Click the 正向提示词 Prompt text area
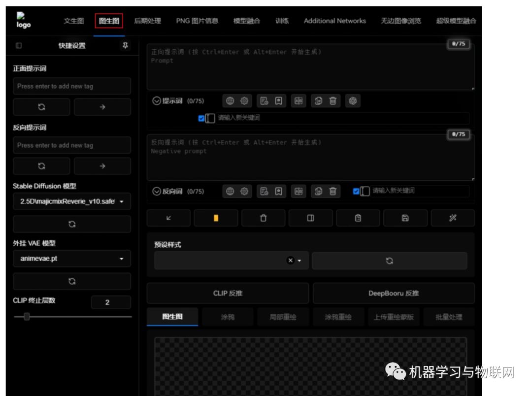Image resolution: width=532 pixels, height=396 pixels. tap(310, 66)
